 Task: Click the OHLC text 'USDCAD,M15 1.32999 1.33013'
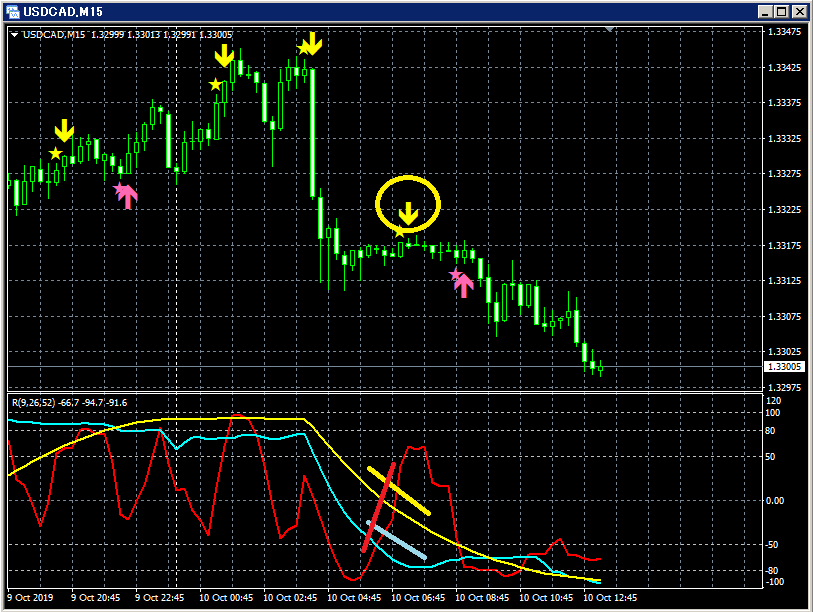click(91, 35)
